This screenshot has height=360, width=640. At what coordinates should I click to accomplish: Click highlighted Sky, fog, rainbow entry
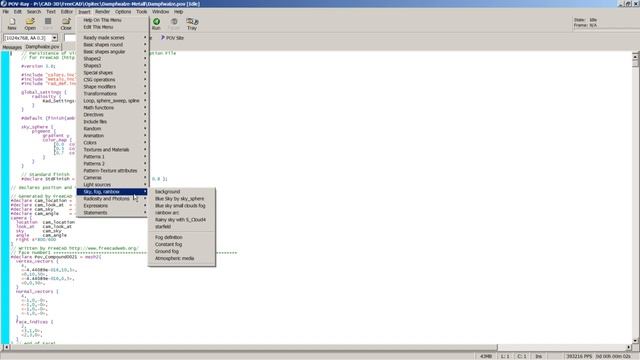click(113, 191)
